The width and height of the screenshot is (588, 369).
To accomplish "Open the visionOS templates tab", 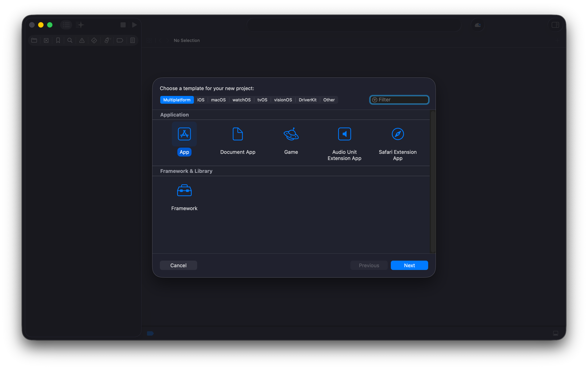I will click(283, 100).
